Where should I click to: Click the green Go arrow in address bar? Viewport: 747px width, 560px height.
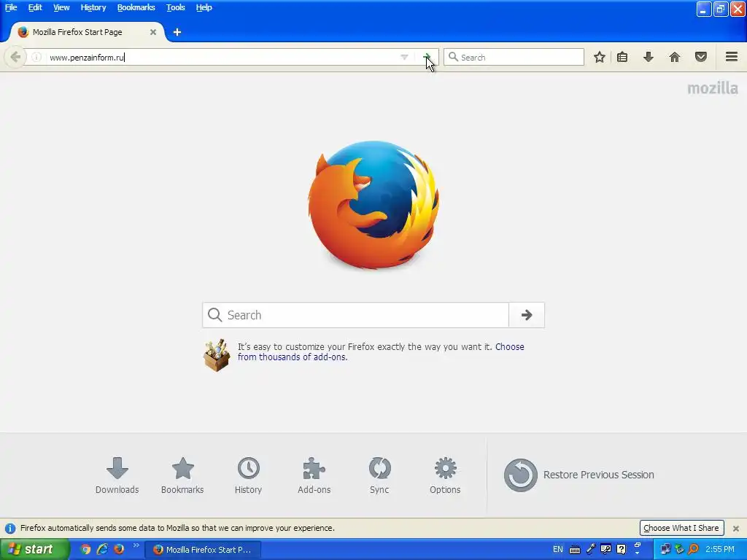coord(427,57)
